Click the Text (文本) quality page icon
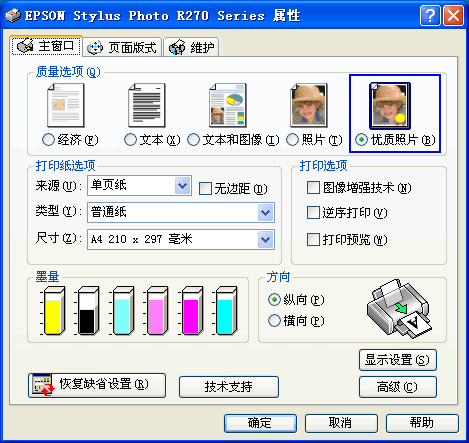469x443 pixels. click(x=147, y=105)
